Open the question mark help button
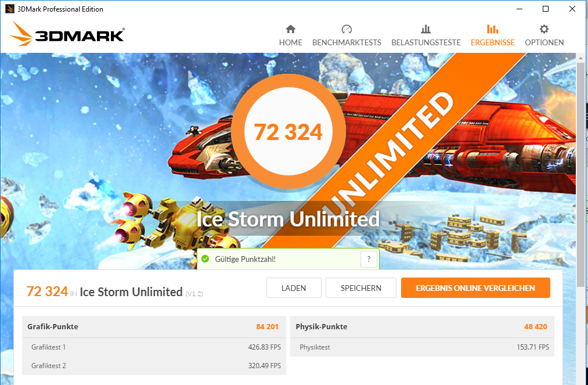The height and width of the screenshot is (385, 588). (369, 259)
